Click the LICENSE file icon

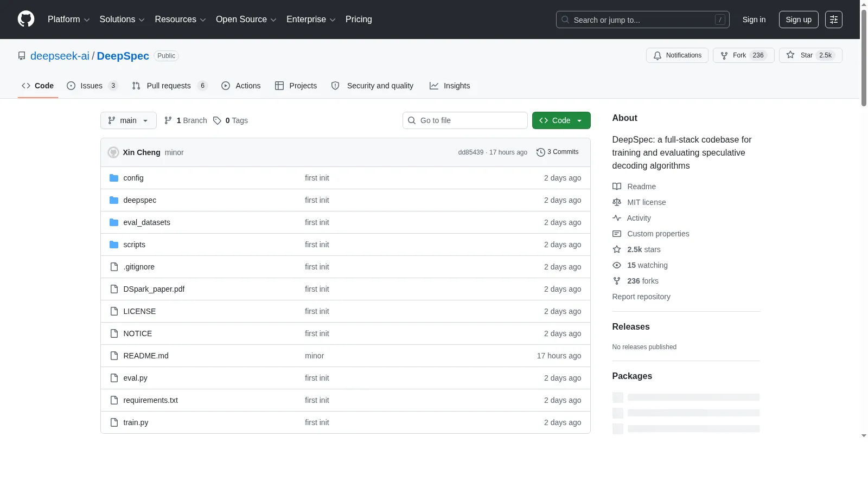(114, 311)
